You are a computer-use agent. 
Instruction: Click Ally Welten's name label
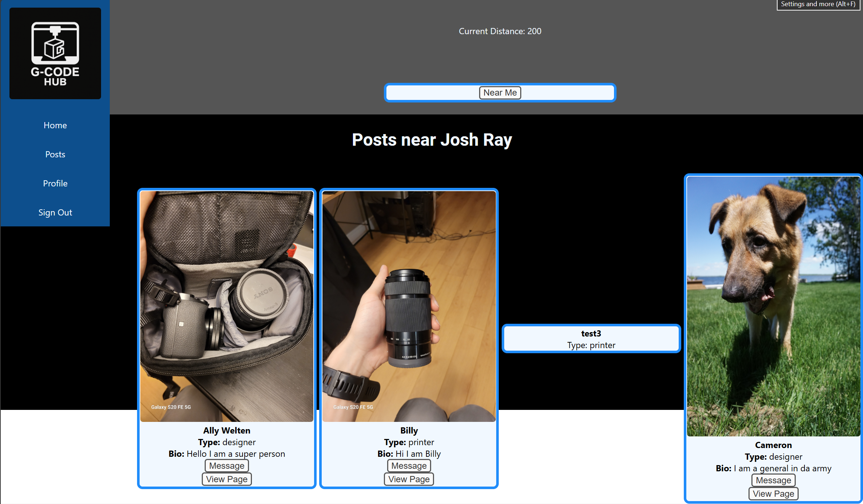click(226, 431)
